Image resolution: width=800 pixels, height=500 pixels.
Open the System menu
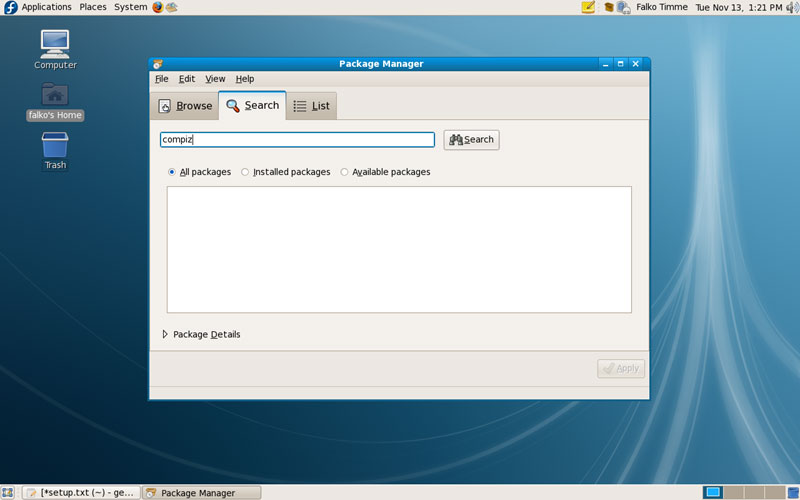pos(131,7)
